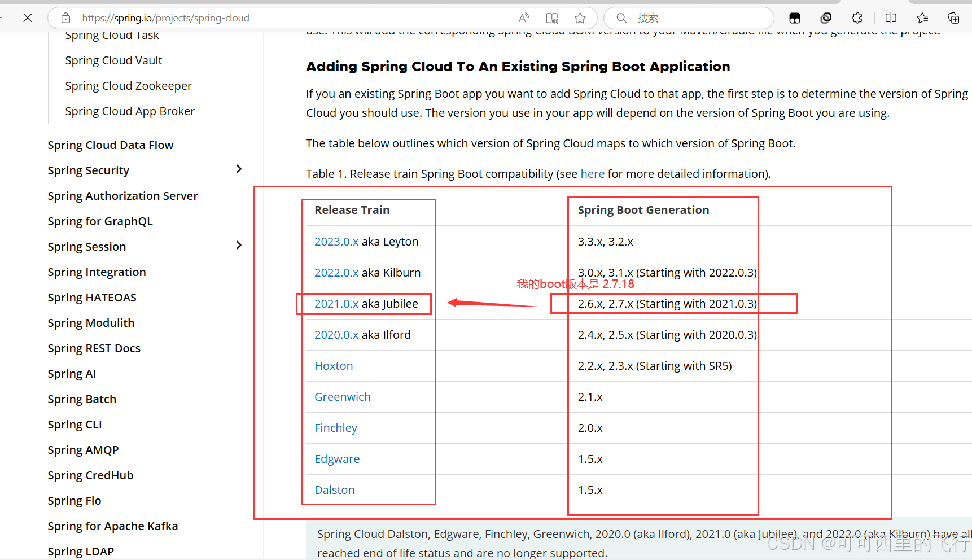Expand the Spring Security submenu chevron
Screen dimensions: 972x560
pos(239,169)
